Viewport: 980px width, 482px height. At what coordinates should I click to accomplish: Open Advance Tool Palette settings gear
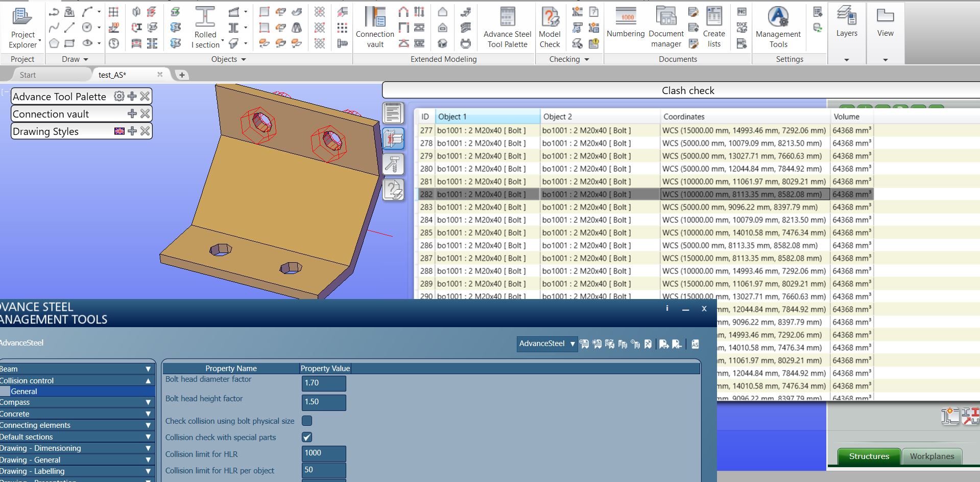(119, 96)
